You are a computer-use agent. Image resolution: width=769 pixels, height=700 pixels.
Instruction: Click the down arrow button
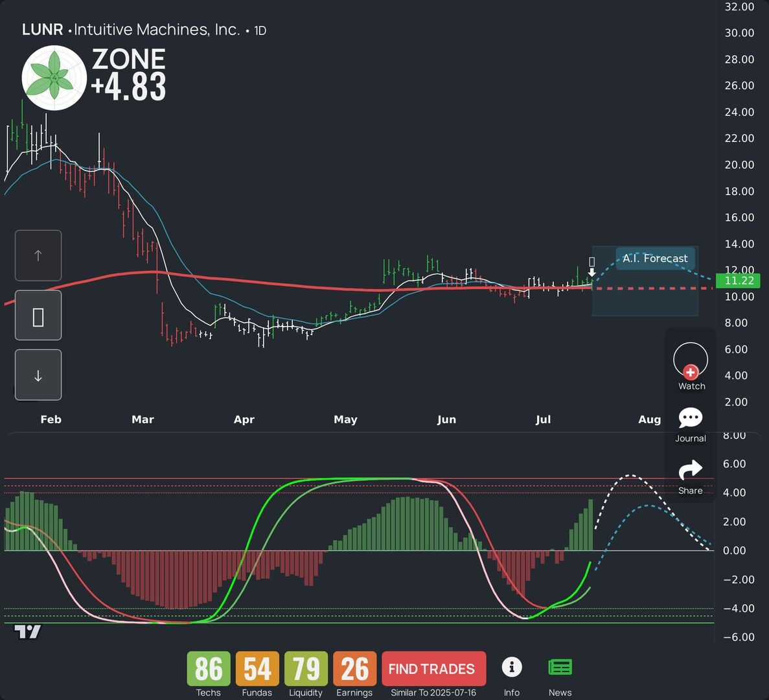38,375
